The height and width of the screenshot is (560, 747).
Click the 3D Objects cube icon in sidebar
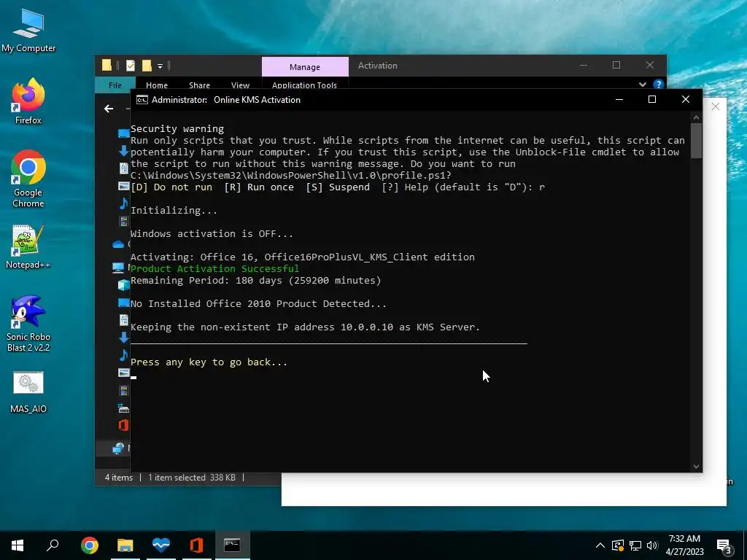(124, 285)
